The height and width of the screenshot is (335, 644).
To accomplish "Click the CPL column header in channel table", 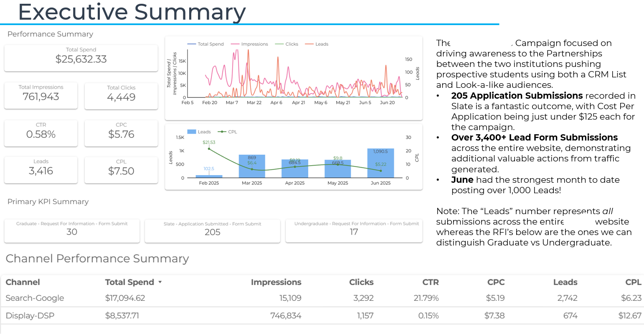I will [x=633, y=282].
